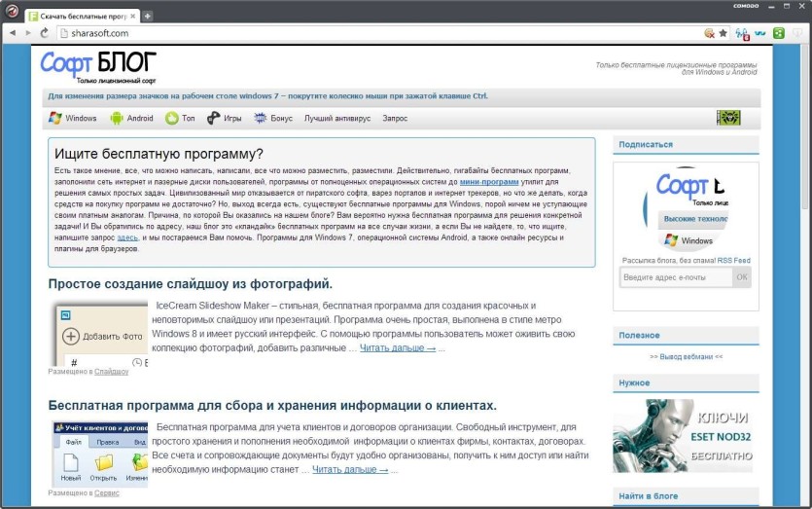The width and height of the screenshot is (812, 509).
Task: Click the 'Введите адрес е-почты' email field
Action: [676, 277]
